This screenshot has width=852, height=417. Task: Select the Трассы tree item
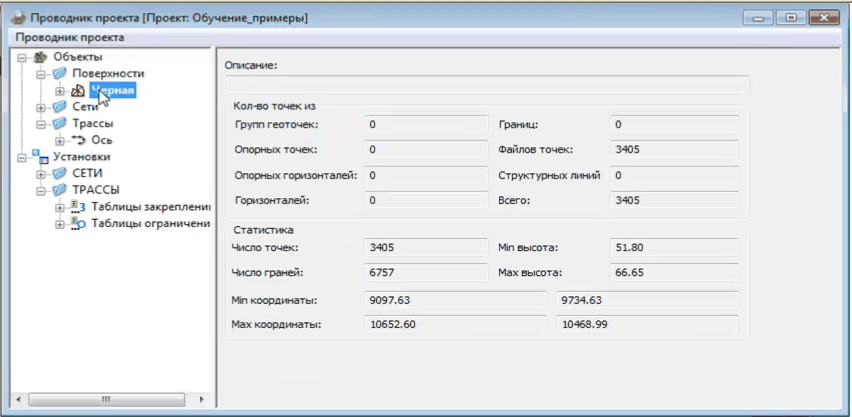[93, 124]
